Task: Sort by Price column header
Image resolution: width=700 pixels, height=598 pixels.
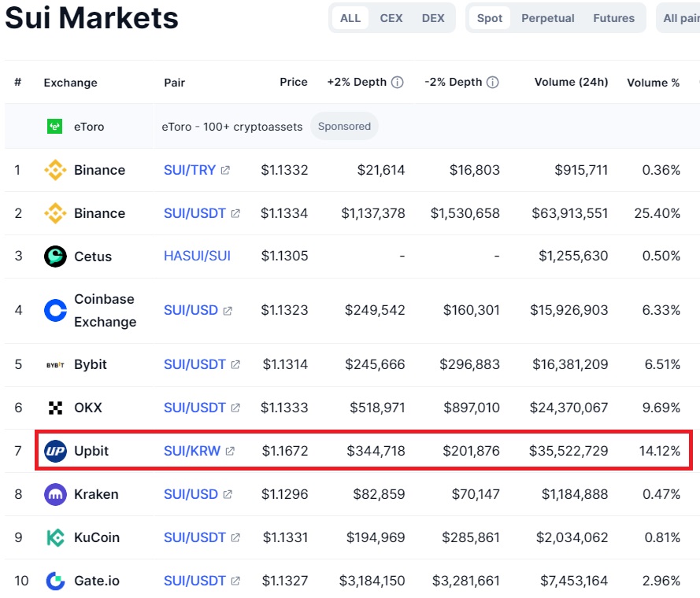Action: 293,82
